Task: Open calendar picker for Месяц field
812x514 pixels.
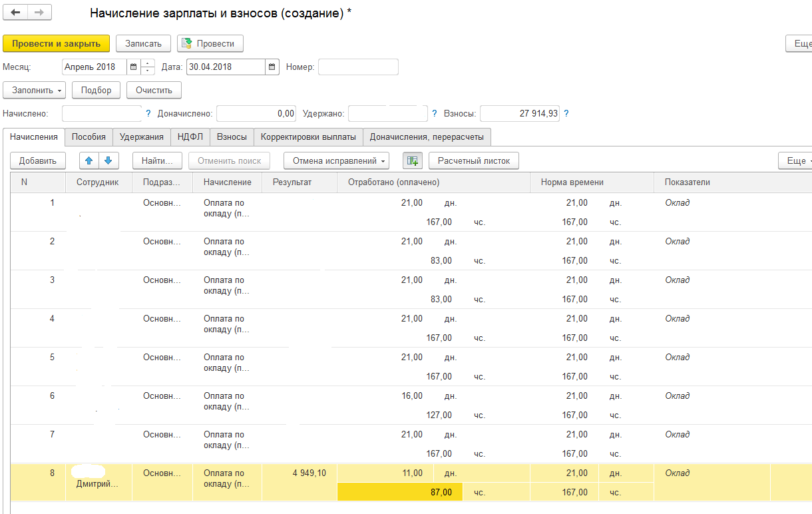Action: [x=133, y=67]
